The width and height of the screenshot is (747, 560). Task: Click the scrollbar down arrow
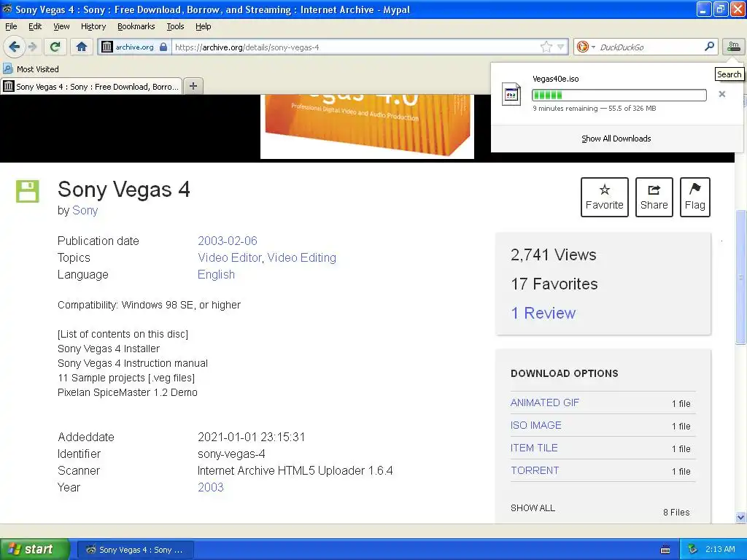[740, 518]
